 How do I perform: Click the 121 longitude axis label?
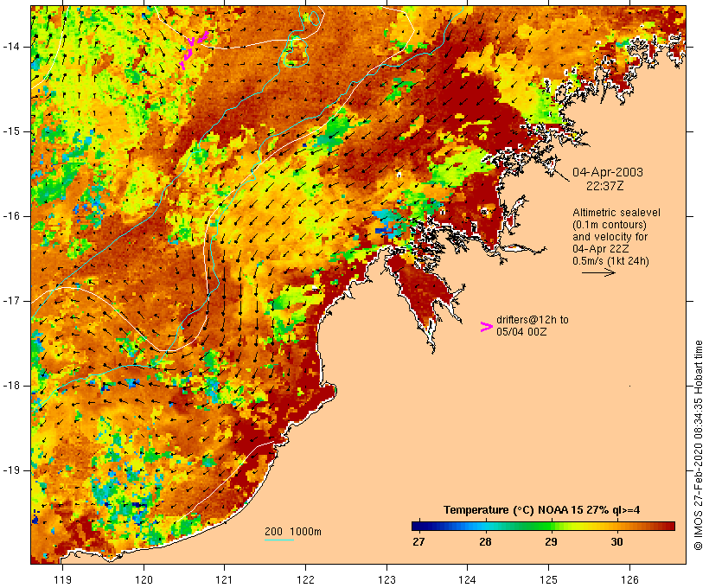(x=224, y=579)
